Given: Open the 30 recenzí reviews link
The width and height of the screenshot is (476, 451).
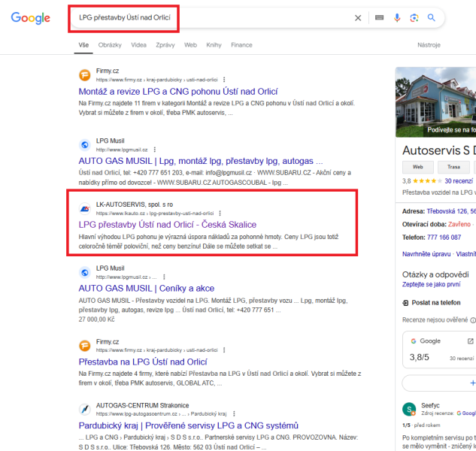Looking at the screenshot, I should click(x=459, y=181).
